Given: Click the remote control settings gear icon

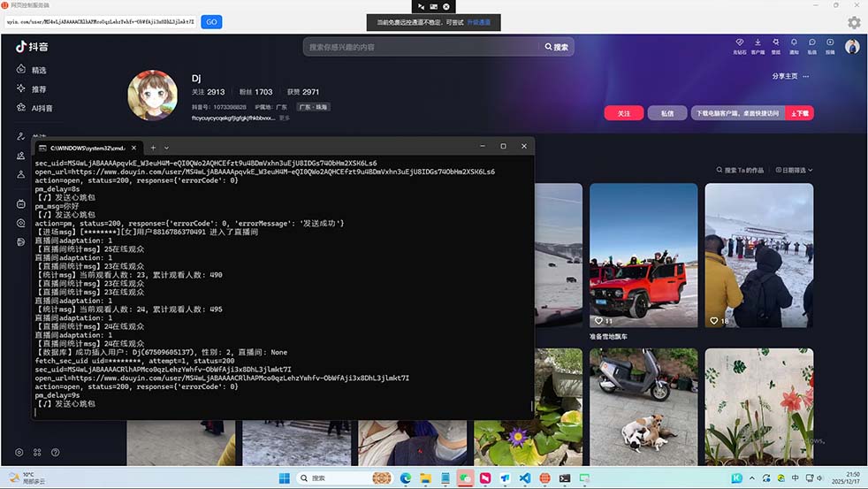Looking at the screenshot, I should click(854, 22).
